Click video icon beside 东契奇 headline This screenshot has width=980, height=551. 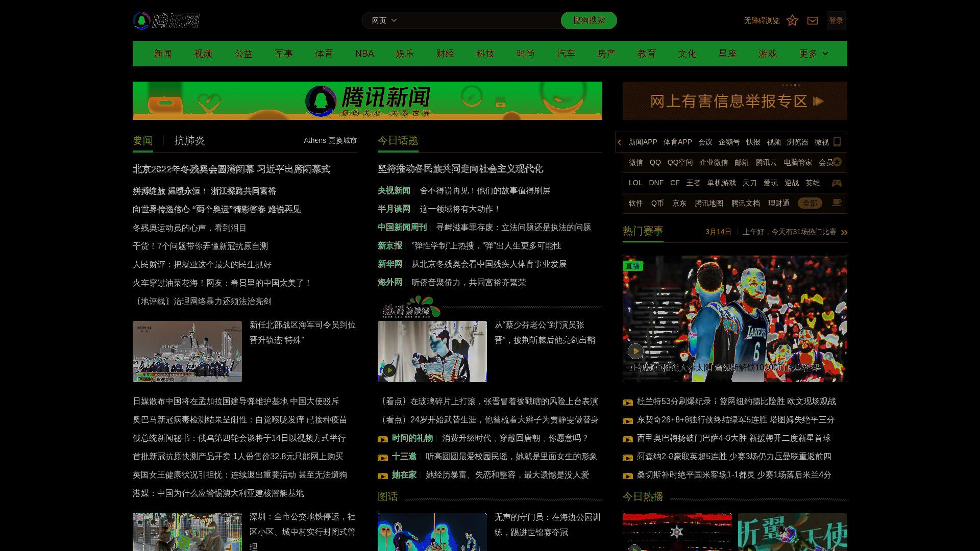pos(628,421)
